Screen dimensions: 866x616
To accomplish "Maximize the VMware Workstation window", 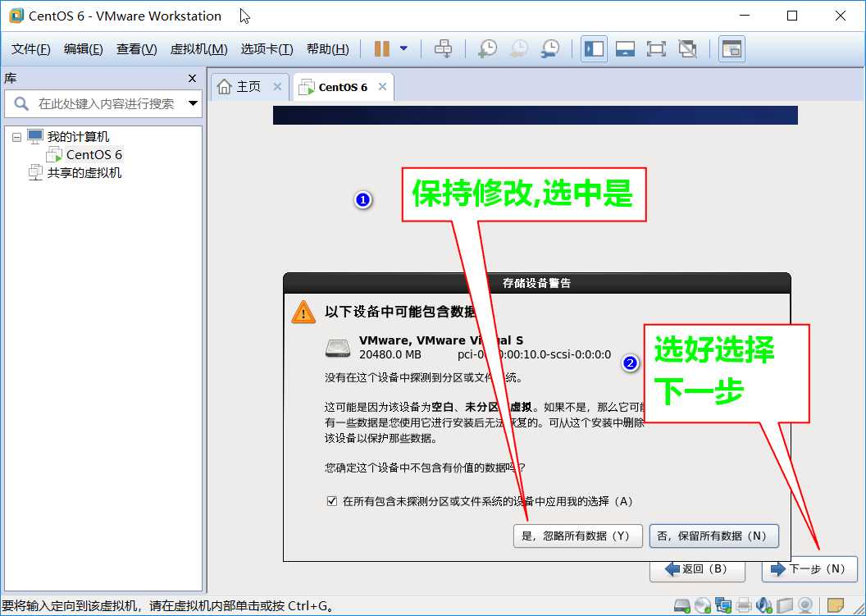I will [x=792, y=16].
